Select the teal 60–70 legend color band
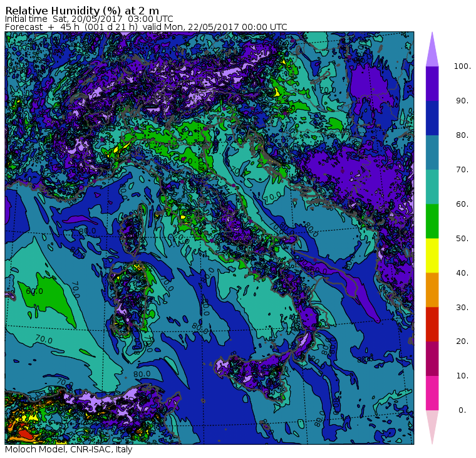This screenshot has width=476, height=458. pyautogui.click(x=432, y=187)
